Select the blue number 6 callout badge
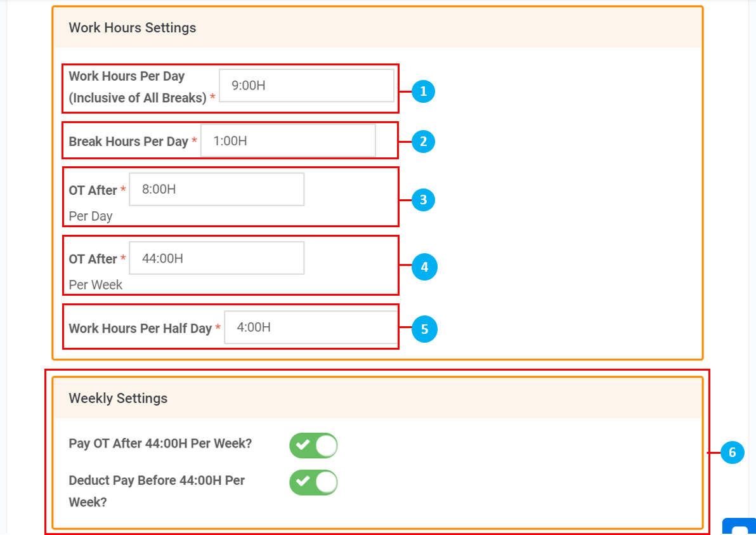 pos(732,452)
